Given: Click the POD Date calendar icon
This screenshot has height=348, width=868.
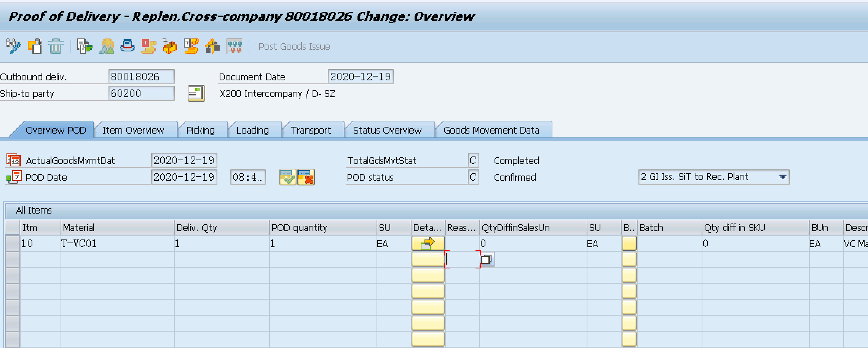Looking at the screenshot, I should click(x=13, y=177).
